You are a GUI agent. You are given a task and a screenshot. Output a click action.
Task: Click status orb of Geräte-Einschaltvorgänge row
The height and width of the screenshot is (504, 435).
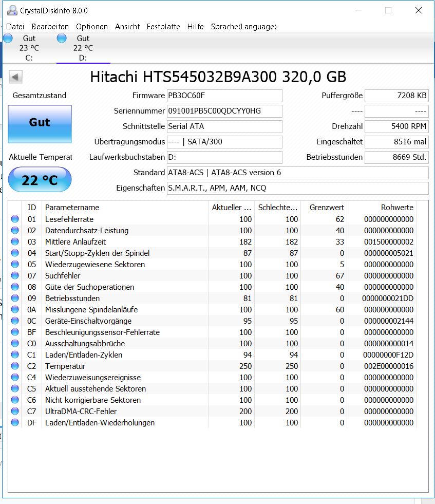tap(15, 321)
